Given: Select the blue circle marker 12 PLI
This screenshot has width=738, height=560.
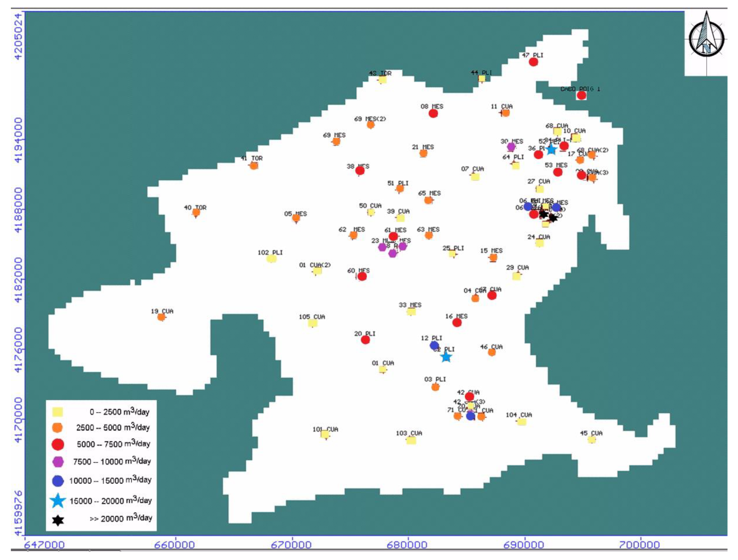Looking at the screenshot, I should point(434,345).
